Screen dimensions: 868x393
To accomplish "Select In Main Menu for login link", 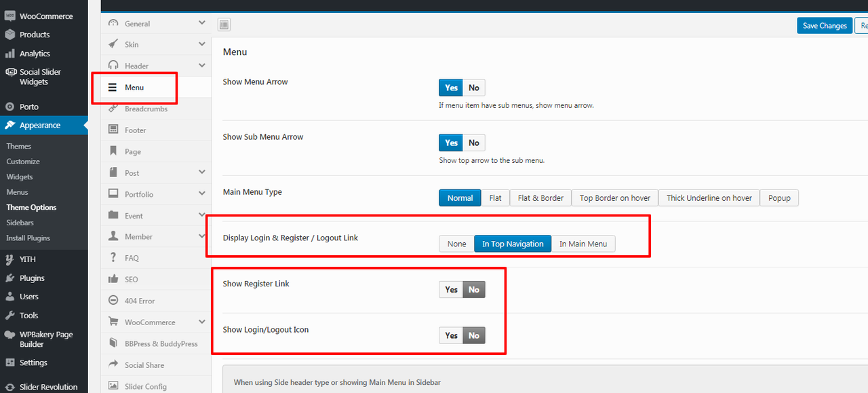I will pos(583,244).
